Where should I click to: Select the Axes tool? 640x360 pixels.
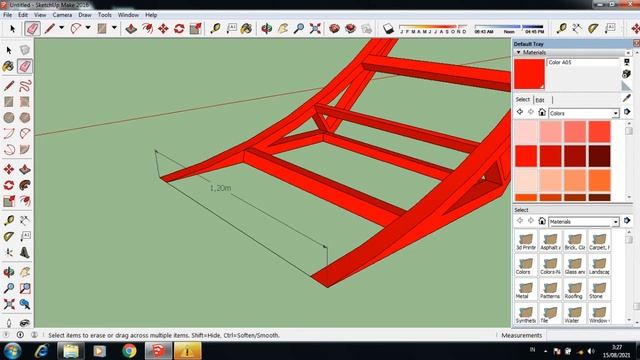(x=9, y=253)
